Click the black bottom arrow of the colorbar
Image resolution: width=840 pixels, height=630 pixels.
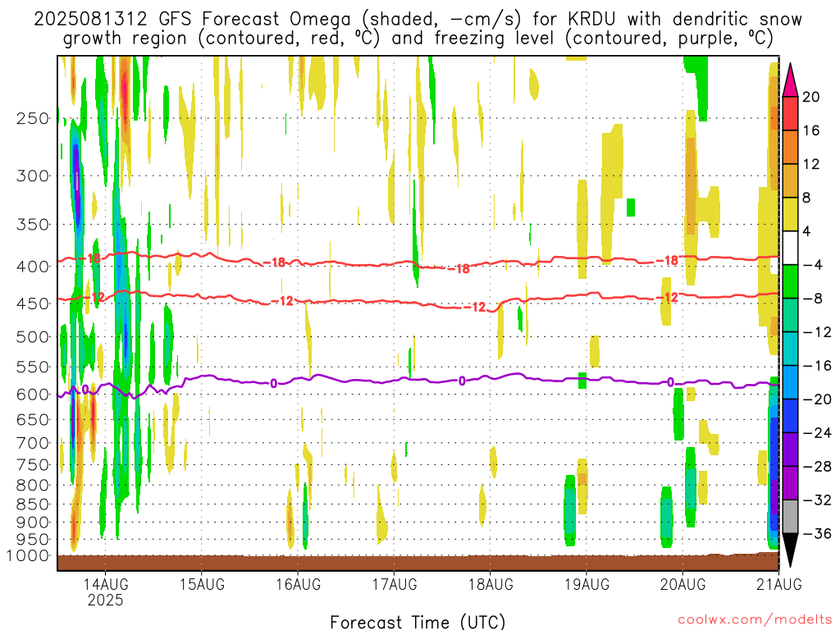tap(790, 550)
